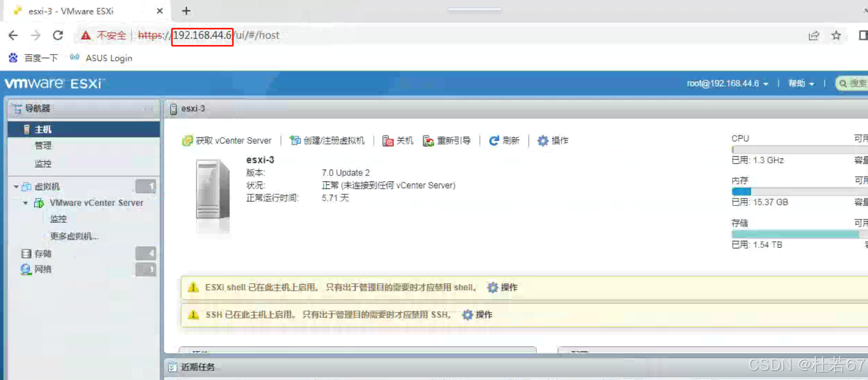Open the 帮助 help dropdown menu
This screenshot has width=868, height=380.
[801, 83]
